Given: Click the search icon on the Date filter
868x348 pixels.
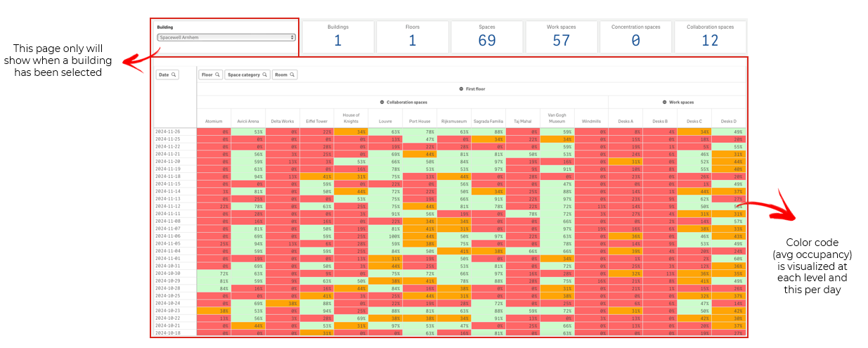Looking at the screenshot, I should click(174, 75).
